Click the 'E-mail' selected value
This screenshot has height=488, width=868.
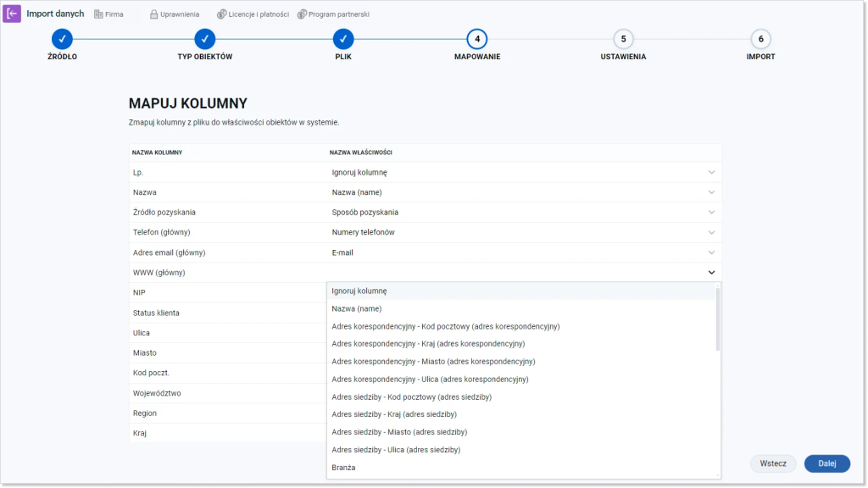[x=342, y=252]
